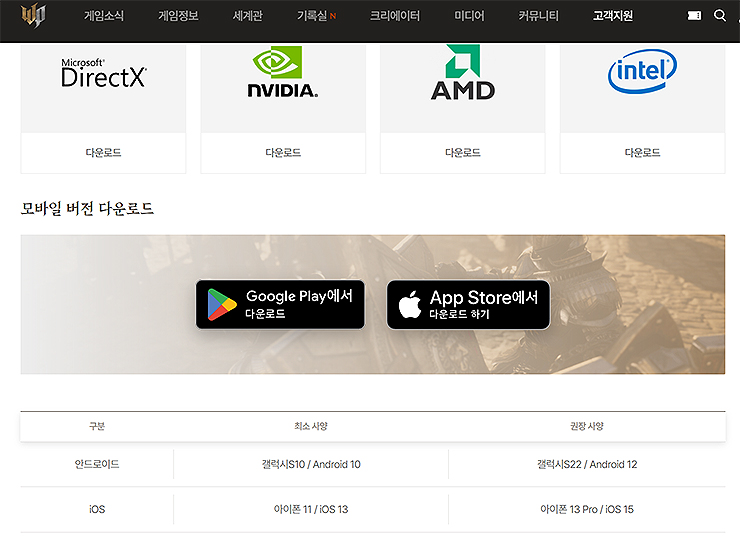Click the 갤럭시S22 / Android 12 cell
740x543 pixels.
point(587,464)
